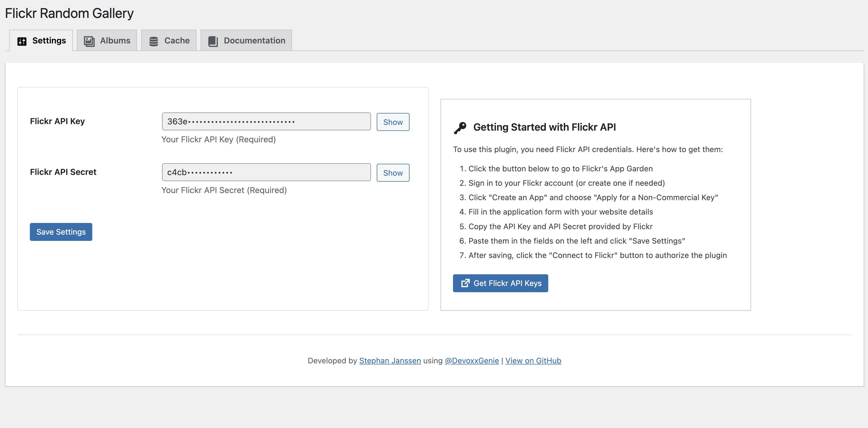Viewport: 868px width, 428px height.
Task: Open the Documentation tab
Action: [246, 40]
